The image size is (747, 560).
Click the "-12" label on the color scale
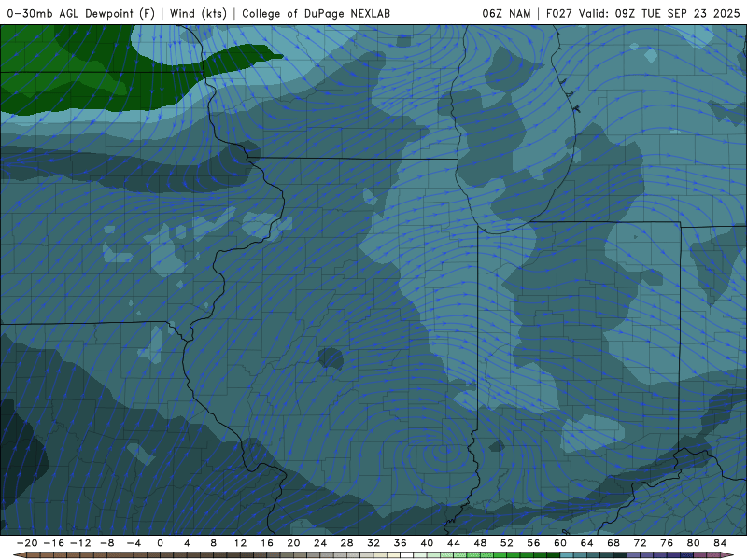point(80,543)
